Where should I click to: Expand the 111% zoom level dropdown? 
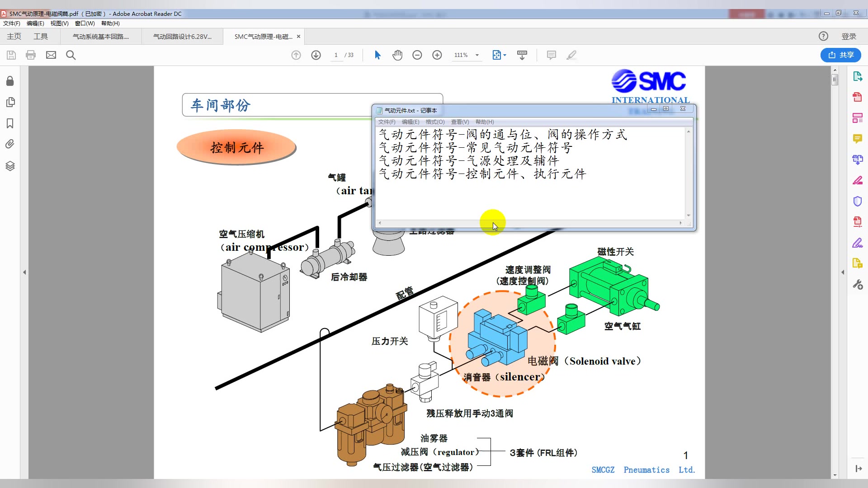pyautogui.click(x=477, y=55)
